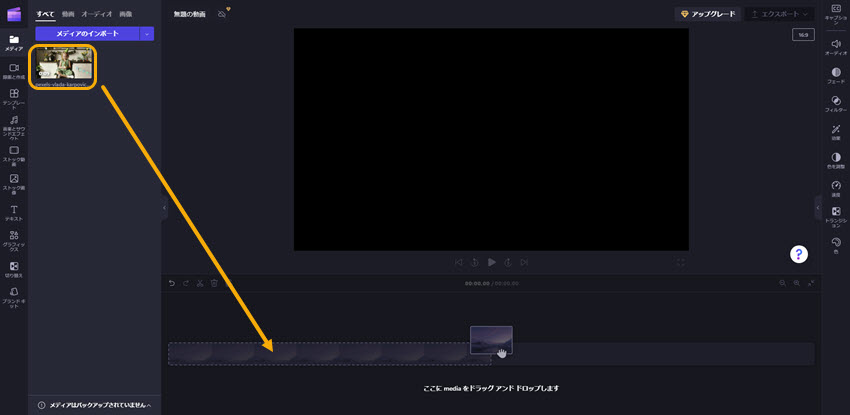Collapse the left media panel using the side arrow
Viewport: 850px width, 415px height.
[x=163, y=207]
